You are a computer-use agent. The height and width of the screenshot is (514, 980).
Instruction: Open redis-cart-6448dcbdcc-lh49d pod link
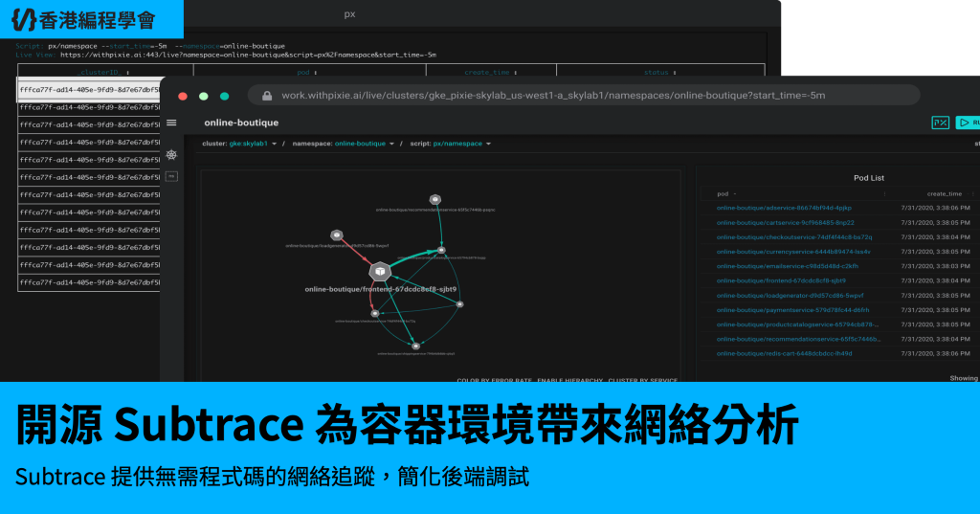tap(784, 353)
